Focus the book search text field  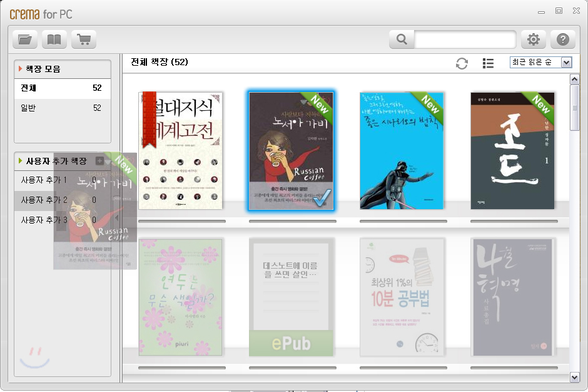coord(465,39)
